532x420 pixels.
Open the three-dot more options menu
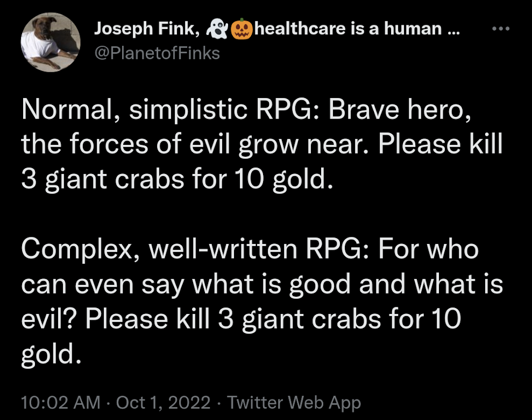click(x=501, y=27)
